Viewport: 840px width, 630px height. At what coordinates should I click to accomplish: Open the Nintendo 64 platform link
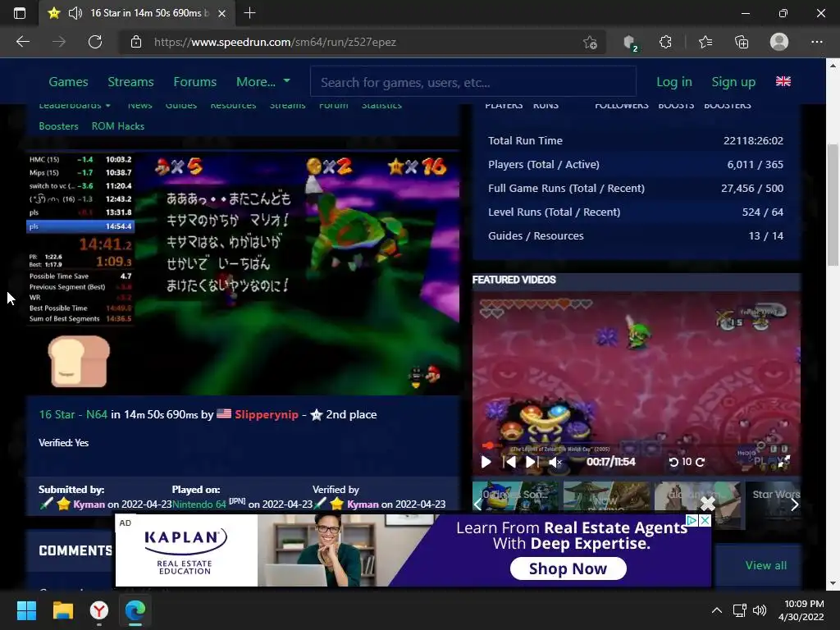pyautogui.click(x=199, y=504)
